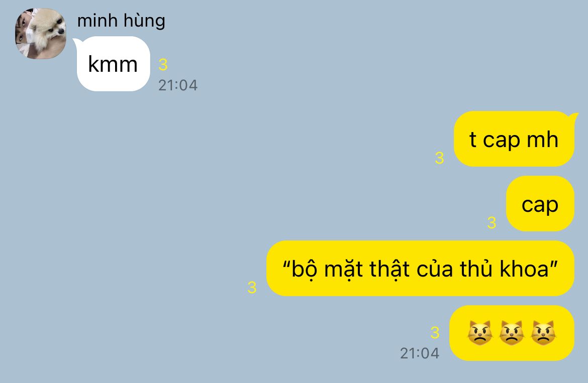Click unread count beside the quoted message
The width and height of the screenshot is (588, 383).
[252, 288]
